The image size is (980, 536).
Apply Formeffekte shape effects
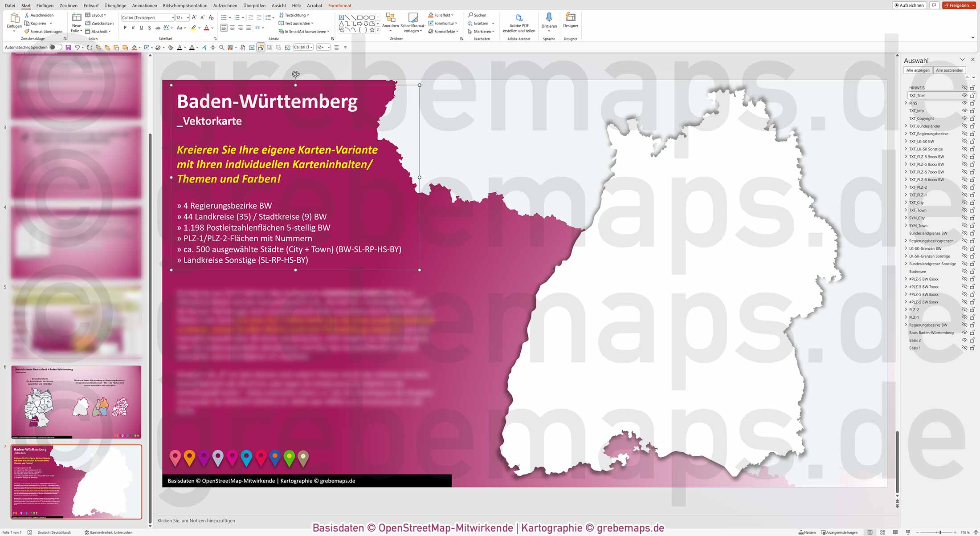tap(443, 31)
